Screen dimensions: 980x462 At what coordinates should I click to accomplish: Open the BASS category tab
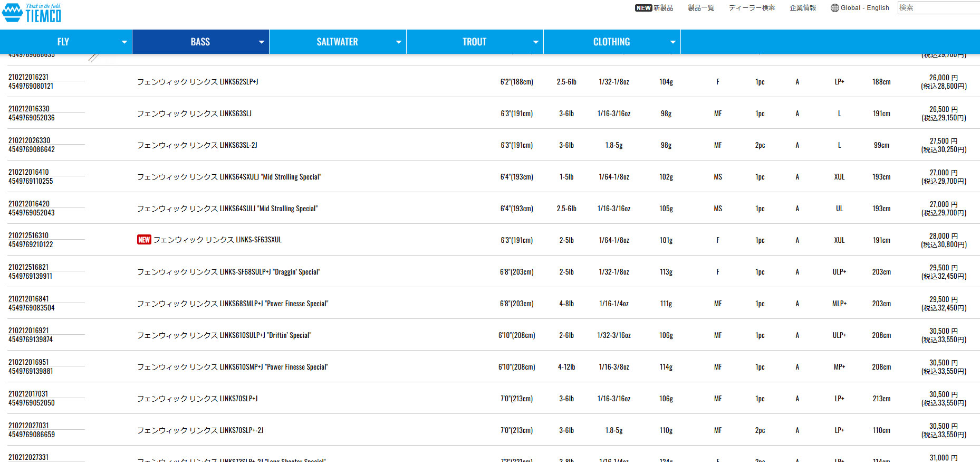200,42
